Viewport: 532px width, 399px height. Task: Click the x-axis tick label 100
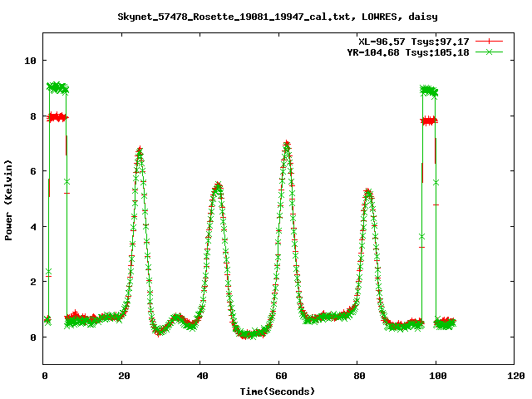point(438,376)
